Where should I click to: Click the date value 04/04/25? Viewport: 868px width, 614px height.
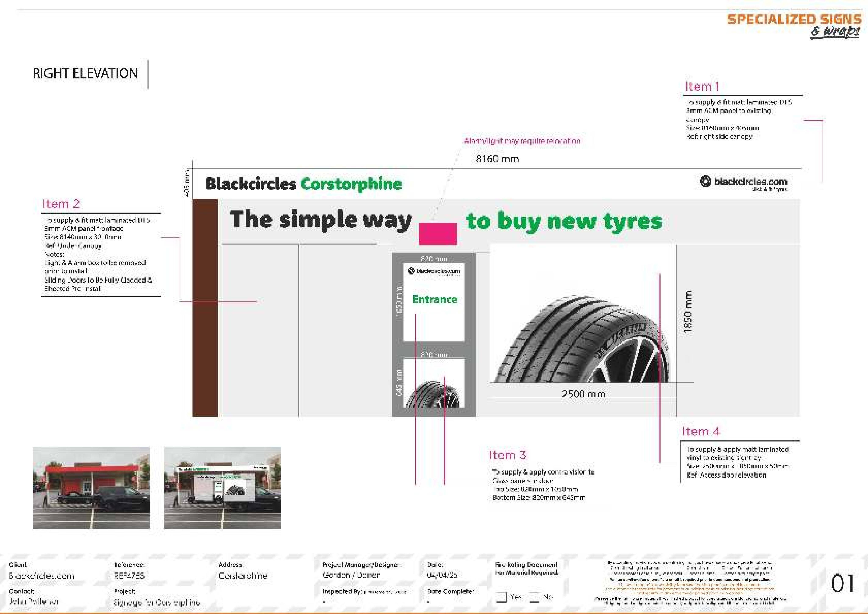(x=442, y=575)
